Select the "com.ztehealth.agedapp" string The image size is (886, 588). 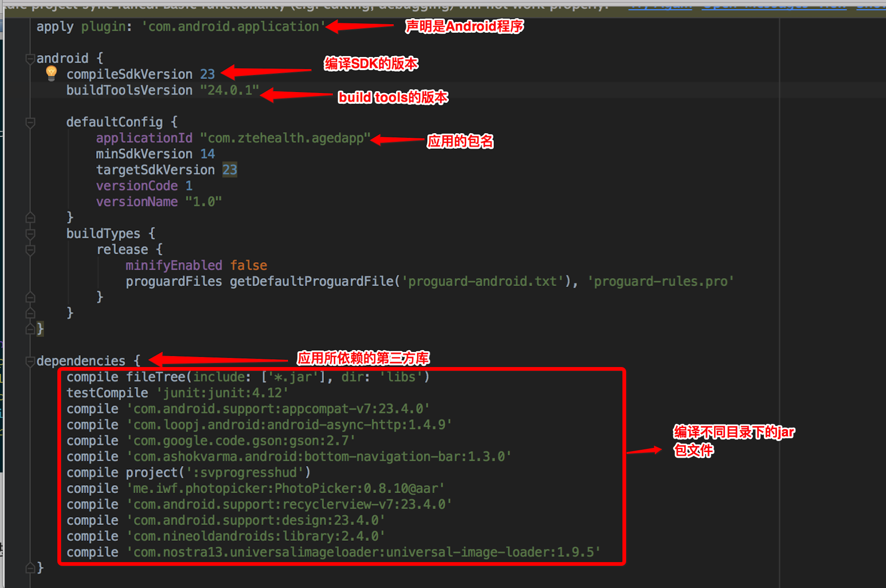[285, 138]
